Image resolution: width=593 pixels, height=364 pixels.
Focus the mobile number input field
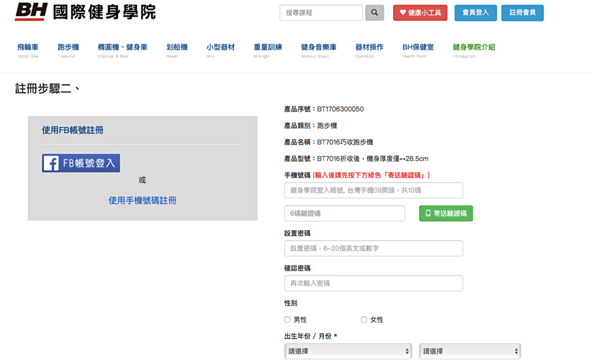[x=374, y=190]
